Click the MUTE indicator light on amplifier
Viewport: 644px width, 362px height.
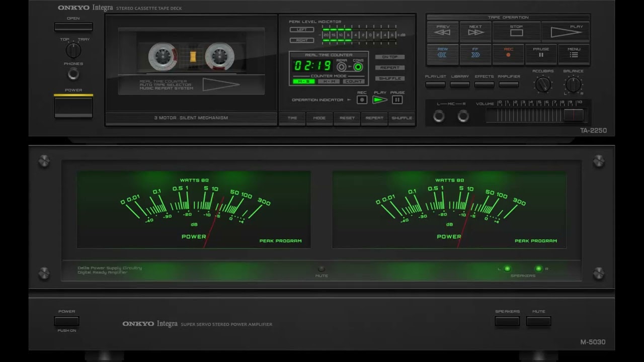point(321,269)
